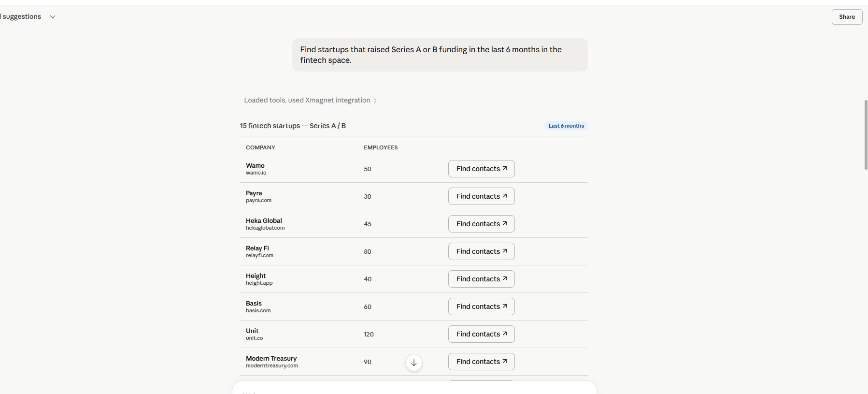The width and height of the screenshot is (868, 394).
Task: Select the Heka Global company name
Action: (x=264, y=220)
